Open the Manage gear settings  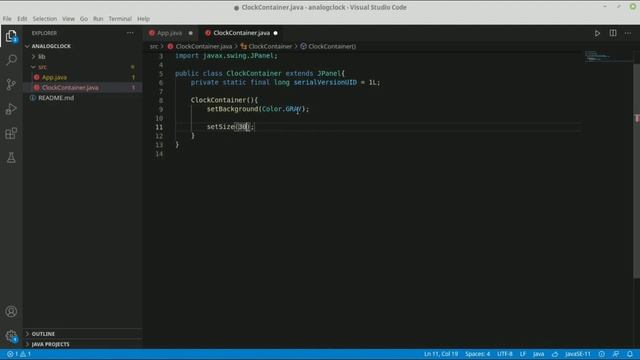pos(11,336)
